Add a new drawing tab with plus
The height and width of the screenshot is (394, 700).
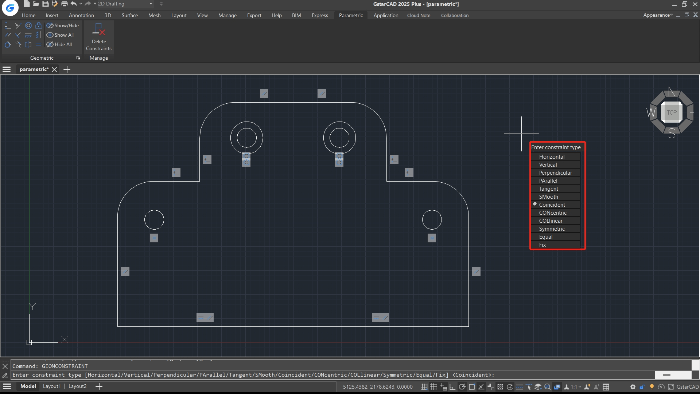[67, 69]
